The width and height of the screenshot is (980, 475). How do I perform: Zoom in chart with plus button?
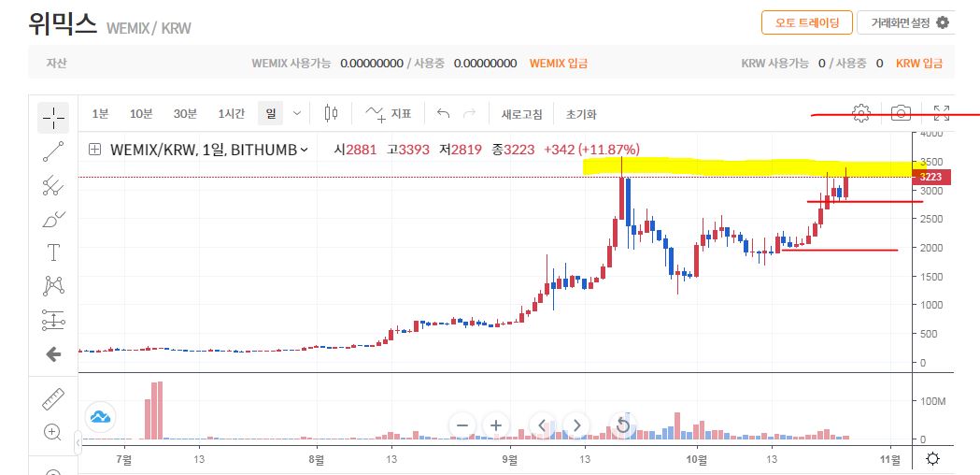point(496,425)
